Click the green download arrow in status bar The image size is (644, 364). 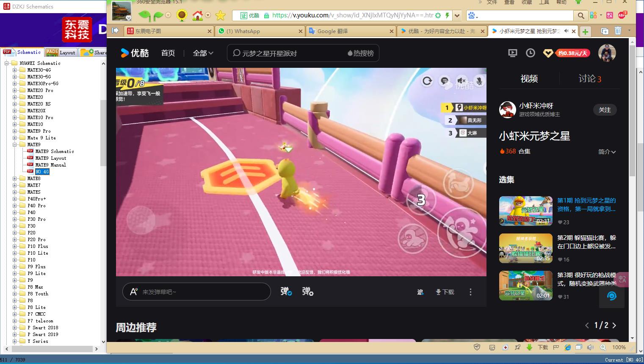point(529,347)
